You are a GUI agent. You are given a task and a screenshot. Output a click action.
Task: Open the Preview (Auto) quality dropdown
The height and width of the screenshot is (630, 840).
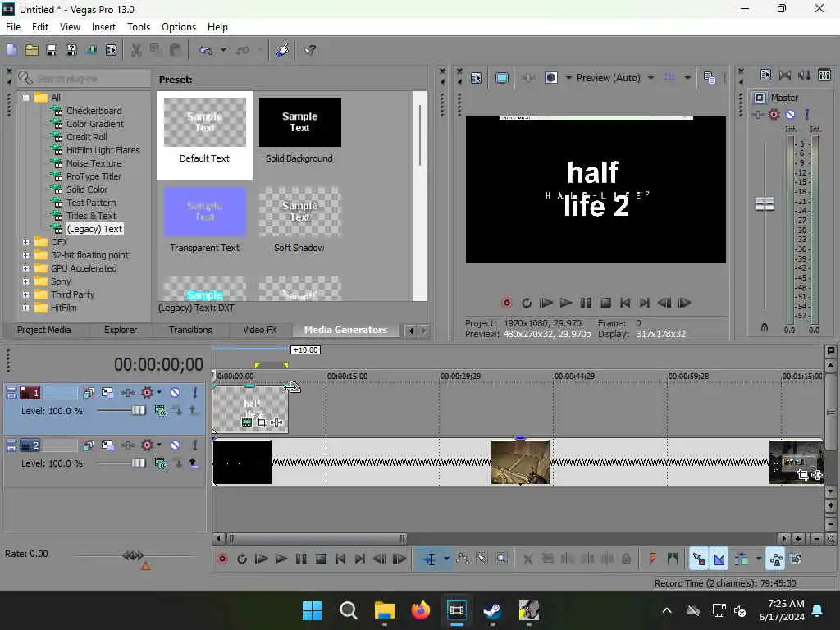651,78
